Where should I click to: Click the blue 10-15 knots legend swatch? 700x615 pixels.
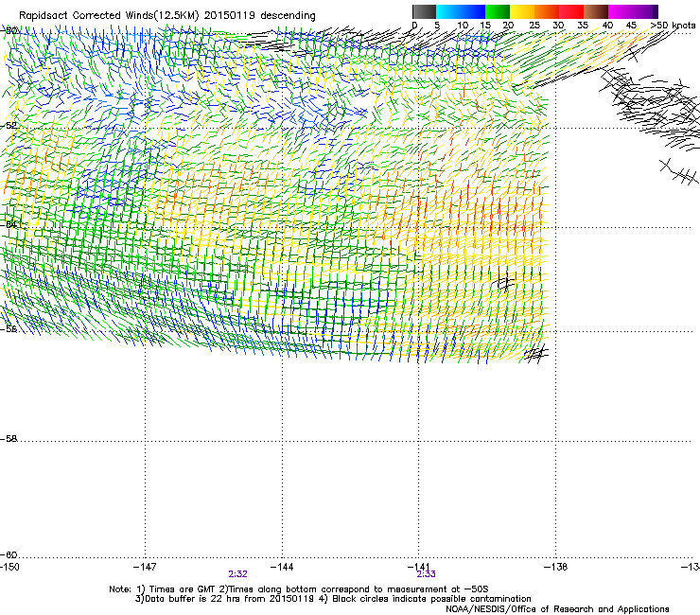473,11
